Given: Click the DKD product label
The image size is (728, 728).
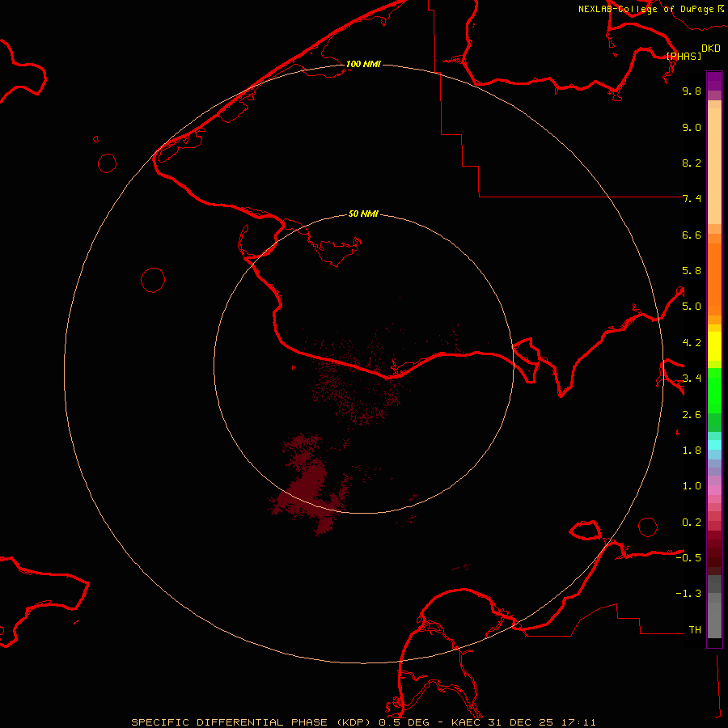Looking at the screenshot, I should click(x=711, y=49).
